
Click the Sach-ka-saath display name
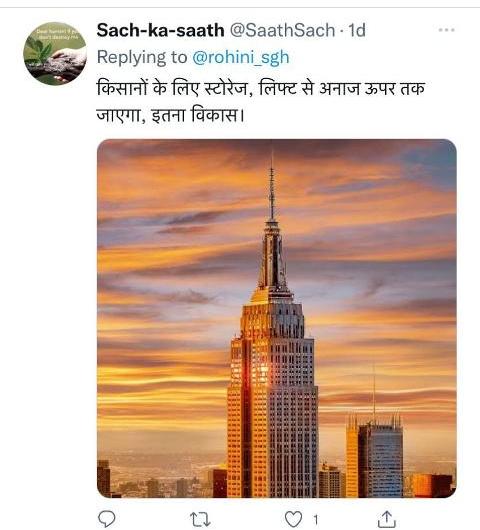160,30
